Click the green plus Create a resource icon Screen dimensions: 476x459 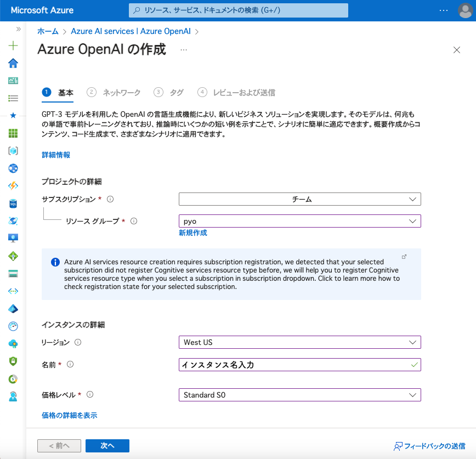[13, 46]
